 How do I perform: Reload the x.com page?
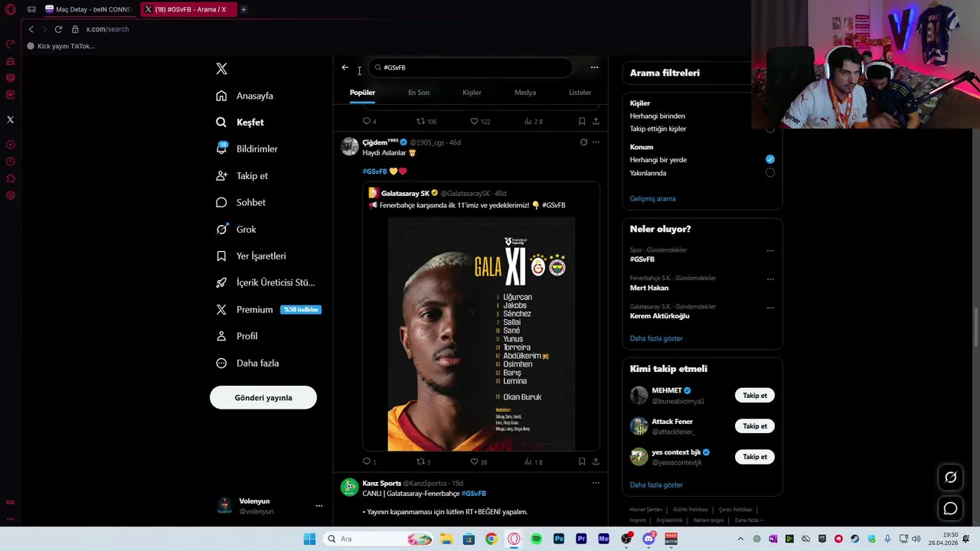click(58, 29)
